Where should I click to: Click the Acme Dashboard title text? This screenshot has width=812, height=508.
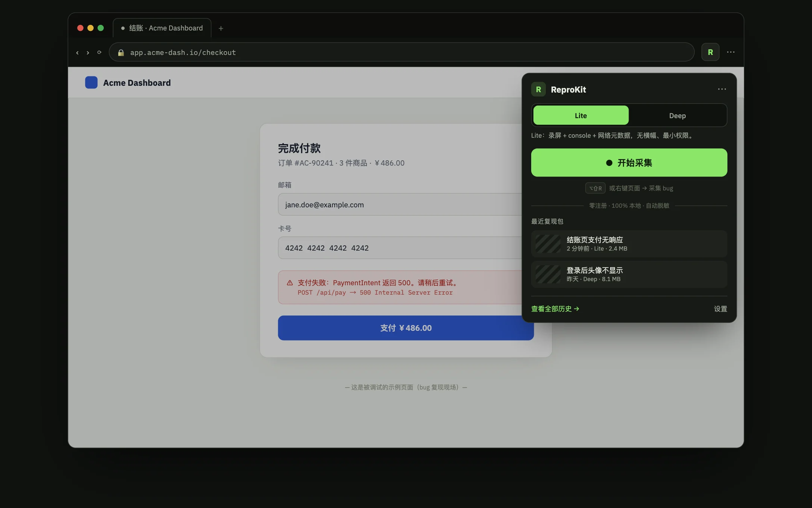[x=137, y=83]
